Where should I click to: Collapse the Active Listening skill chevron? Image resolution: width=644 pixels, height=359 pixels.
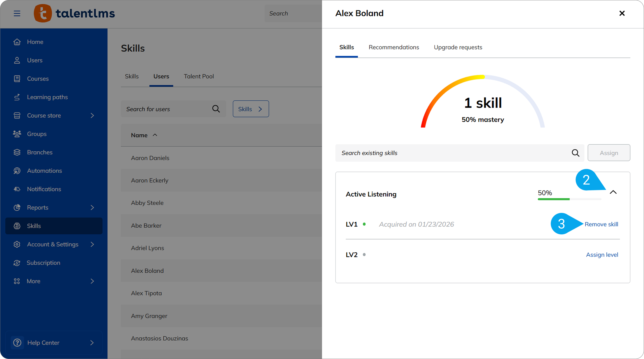click(x=613, y=192)
